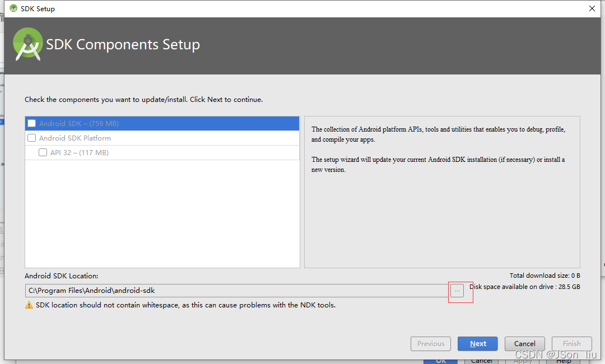Click the Android SDK Location path field

(238, 291)
